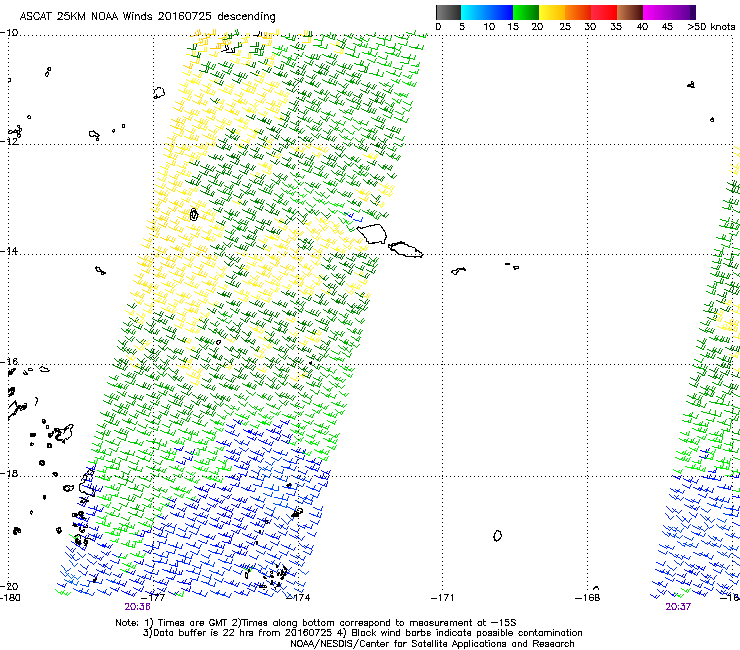Click the red 30-35 knots legend segment
Screen dimensions: 740x650
pyautogui.click(x=604, y=12)
